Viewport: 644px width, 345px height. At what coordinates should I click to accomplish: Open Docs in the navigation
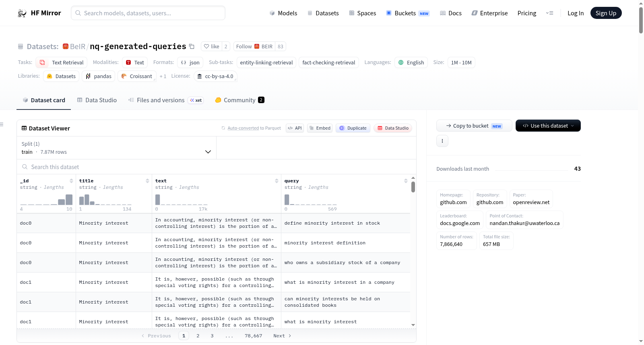[x=451, y=13]
